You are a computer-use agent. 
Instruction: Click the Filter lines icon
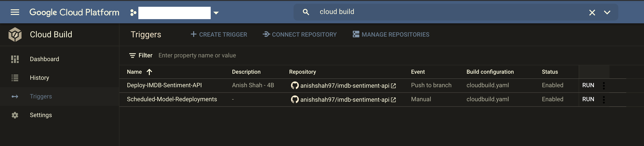tap(133, 56)
